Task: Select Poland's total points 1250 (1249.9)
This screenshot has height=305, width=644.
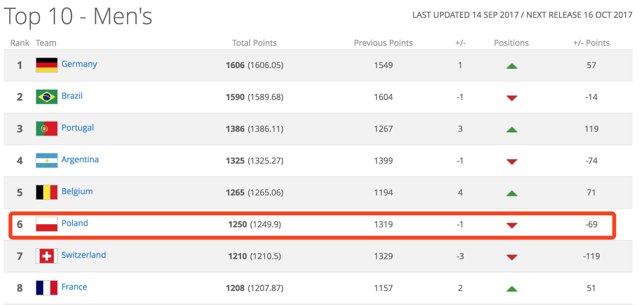Action: point(255,224)
